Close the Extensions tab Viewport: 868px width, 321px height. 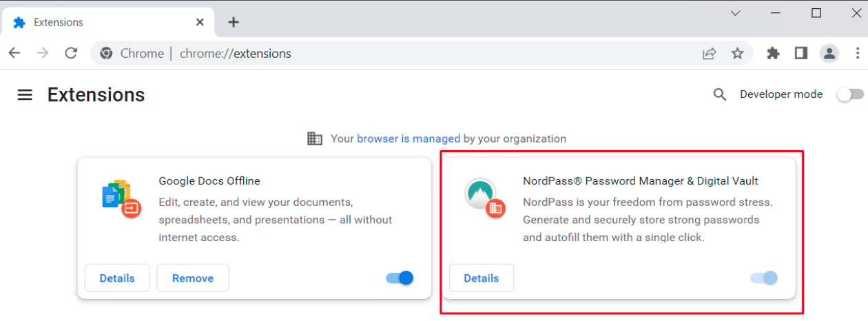(200, 22)
